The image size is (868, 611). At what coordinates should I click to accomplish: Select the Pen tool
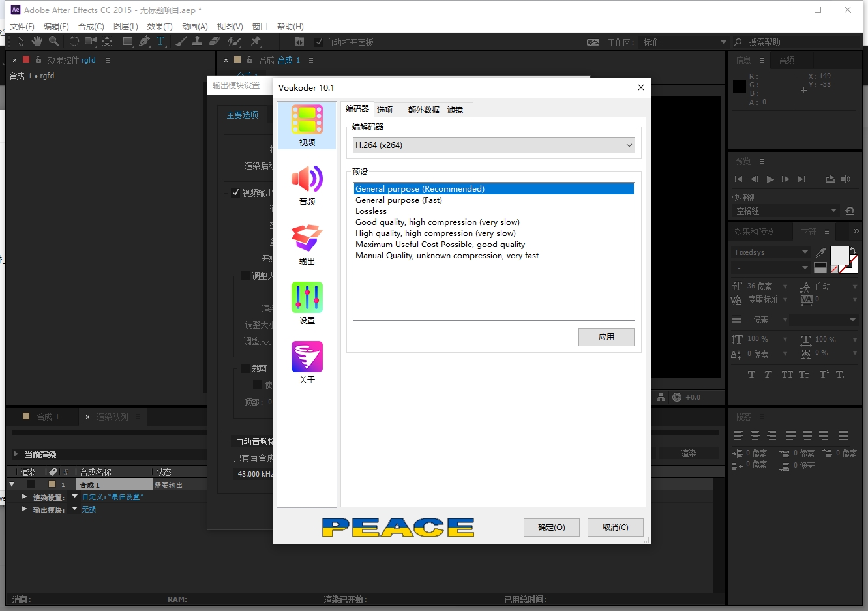tap(144, 41)
